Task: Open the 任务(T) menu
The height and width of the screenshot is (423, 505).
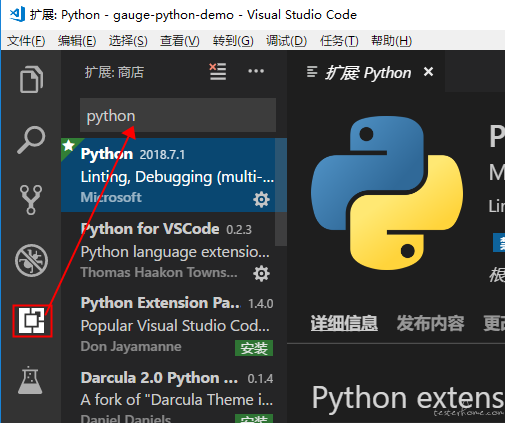Action: tap(339, 41)
